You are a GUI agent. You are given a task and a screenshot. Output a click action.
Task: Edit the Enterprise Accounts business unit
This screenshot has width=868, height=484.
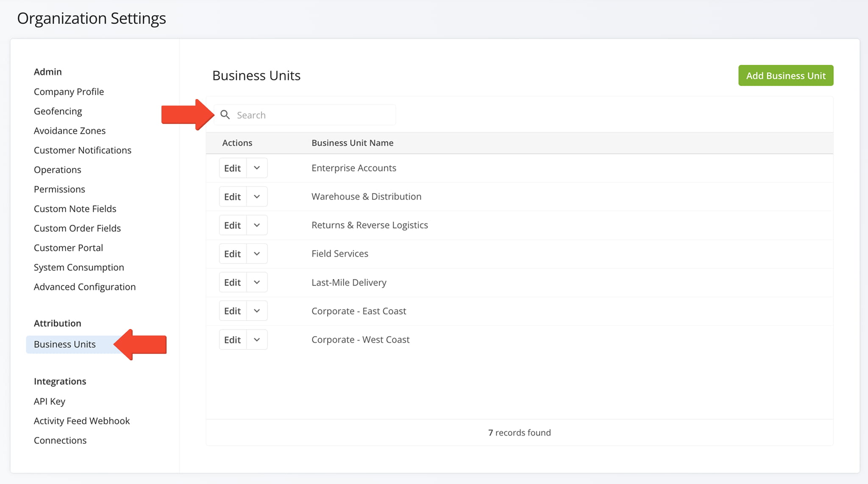click(232, 168)
